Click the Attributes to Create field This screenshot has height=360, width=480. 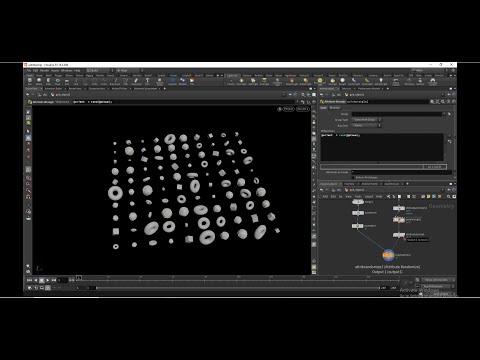(402, 172)
